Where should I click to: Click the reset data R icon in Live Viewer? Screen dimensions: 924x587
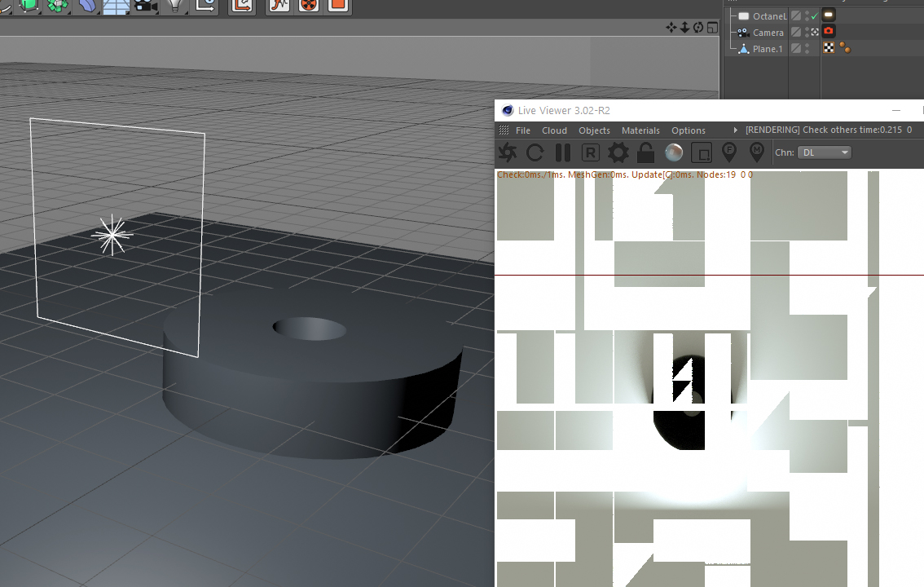[x=590, y=152]
